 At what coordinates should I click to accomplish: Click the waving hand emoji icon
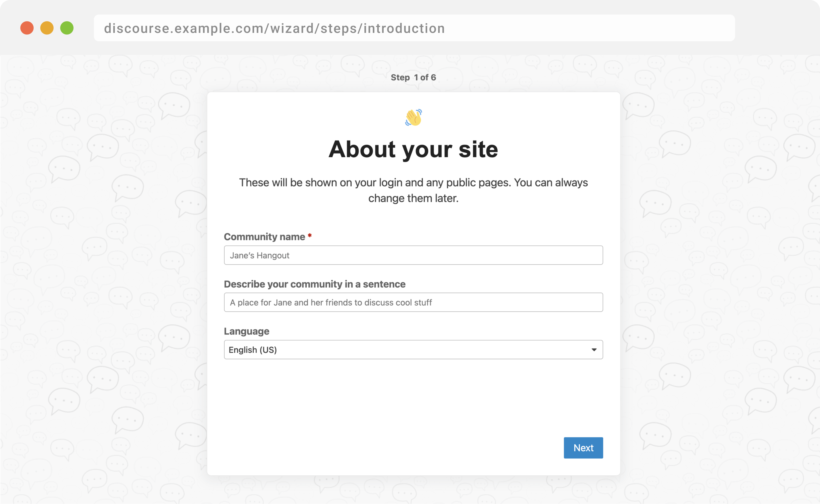(413, 117)
